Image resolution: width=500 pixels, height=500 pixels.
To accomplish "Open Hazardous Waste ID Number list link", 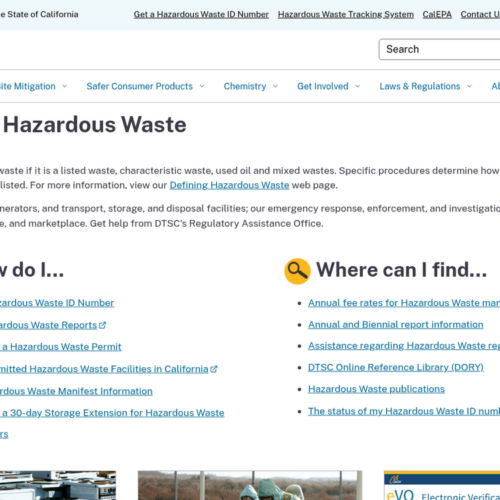I will tap(57, 303).
